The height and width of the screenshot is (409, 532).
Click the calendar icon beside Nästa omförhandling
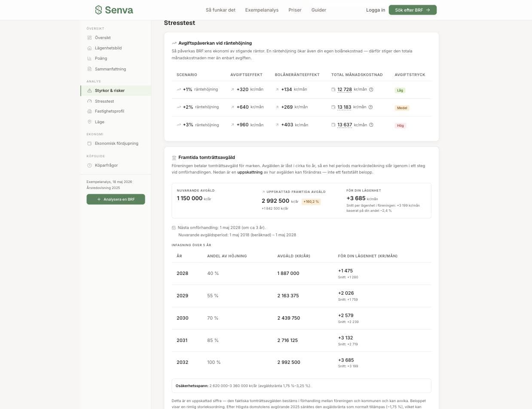pyautogui.click(x=174, y=228)
